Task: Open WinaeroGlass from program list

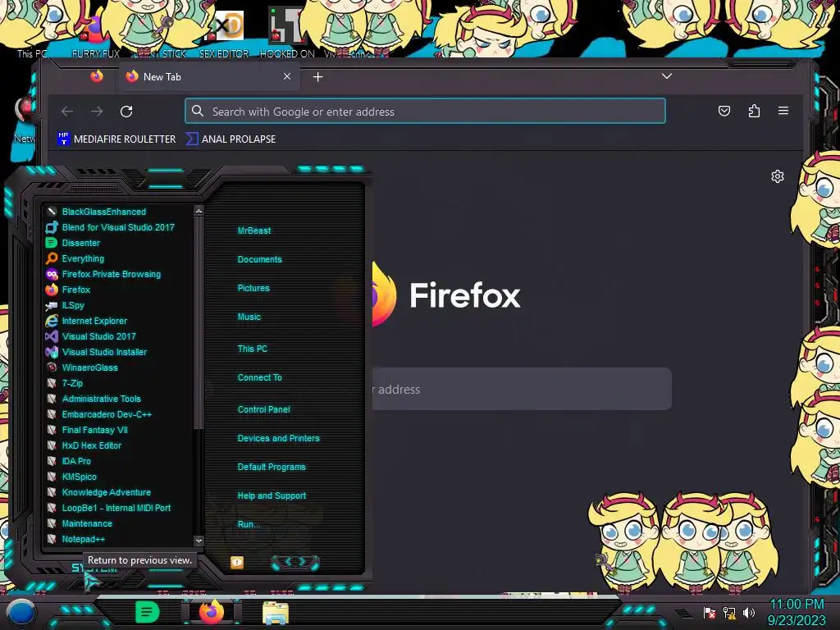Action: pyautogui.click(x=82, y=367)
